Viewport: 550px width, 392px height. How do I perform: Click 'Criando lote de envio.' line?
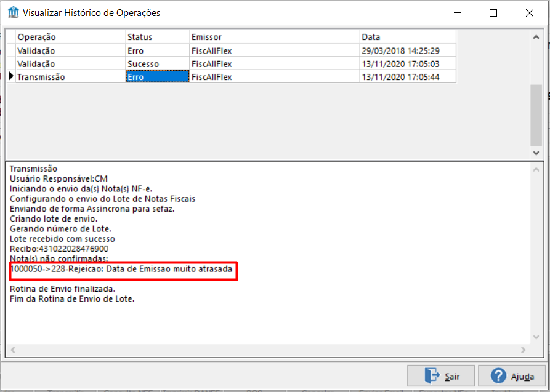(54, 219)
